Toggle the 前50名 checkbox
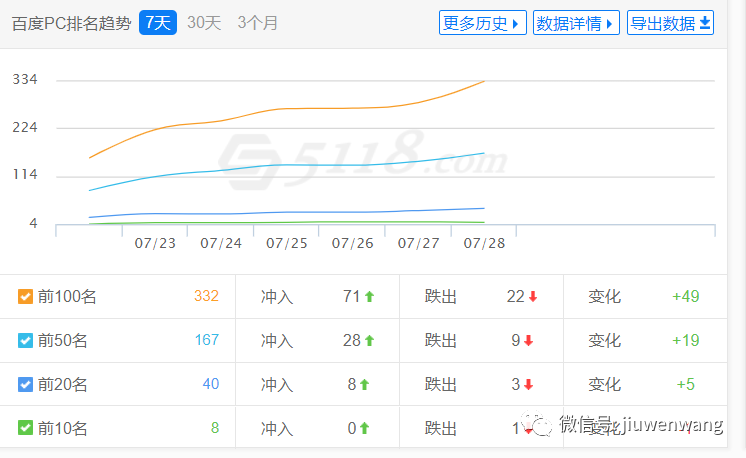 (x=26, y=341)
